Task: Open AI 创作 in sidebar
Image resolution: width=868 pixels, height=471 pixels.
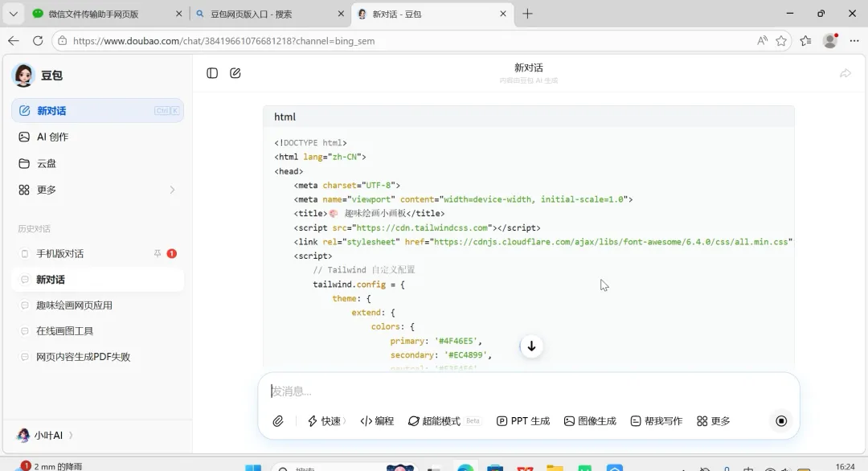Action: click(x=97, y=137)
